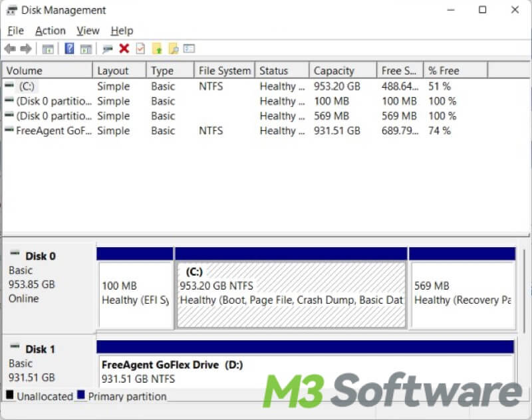
Task: Maximize the Disk Management window
Action: tap(483, 10)
